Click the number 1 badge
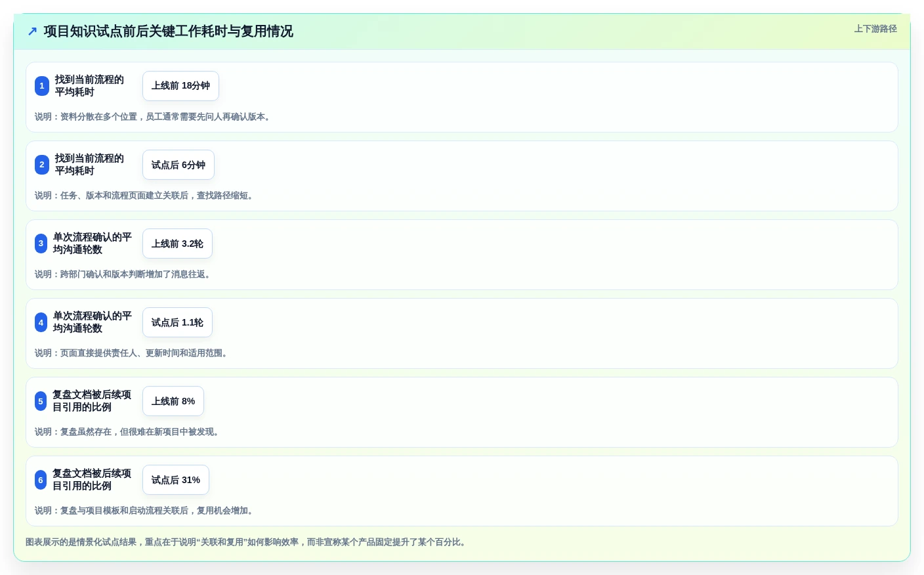Viewport: 924px width, 575px height. click(x=42, y=86)
